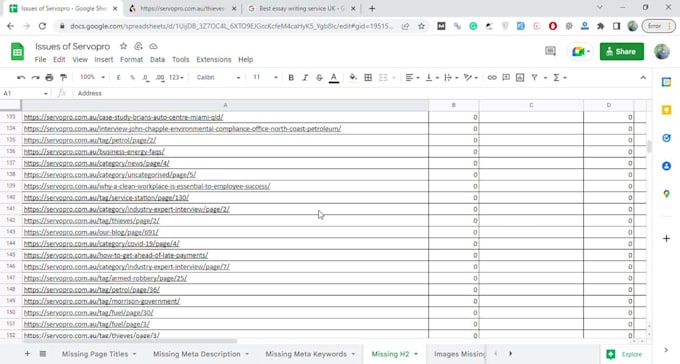680x364 pixels.
Task: Insert a comment
Action: coord(506,78)
